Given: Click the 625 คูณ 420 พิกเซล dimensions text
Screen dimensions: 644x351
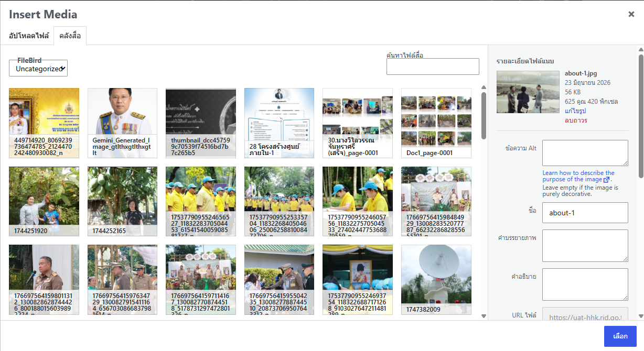Looking at the screenshot, I should (x=591, y=101).
